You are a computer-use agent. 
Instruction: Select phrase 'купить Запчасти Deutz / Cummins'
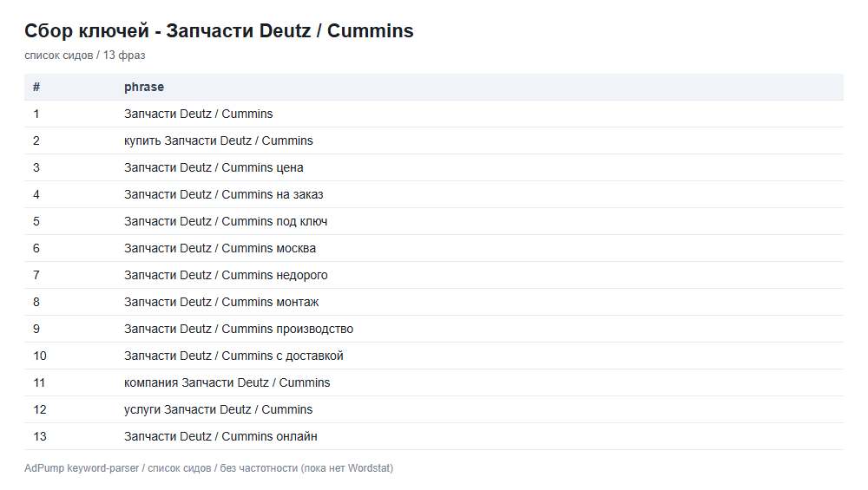click(x=218, y=140)
